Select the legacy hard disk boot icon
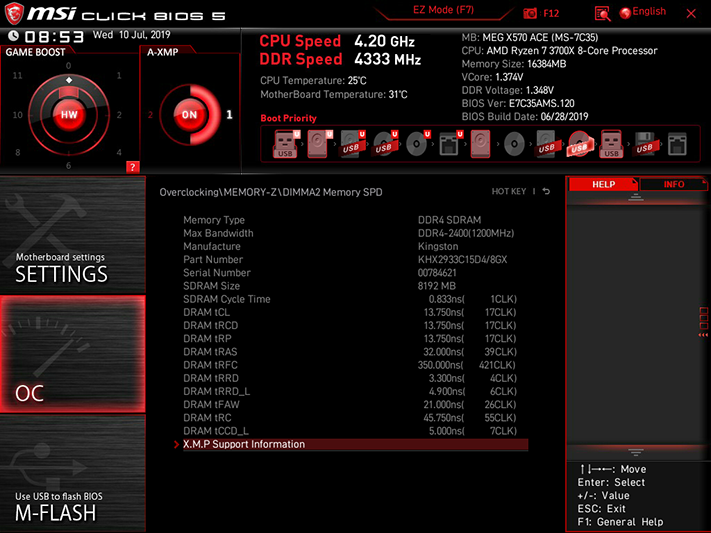The image size is (711, 533). click(x=481, y=144)
